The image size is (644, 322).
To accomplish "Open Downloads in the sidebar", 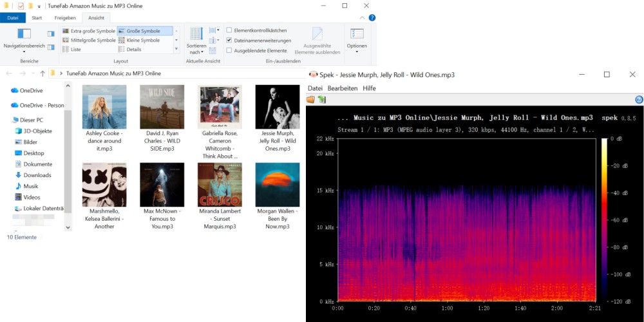I will click(33, 175).
